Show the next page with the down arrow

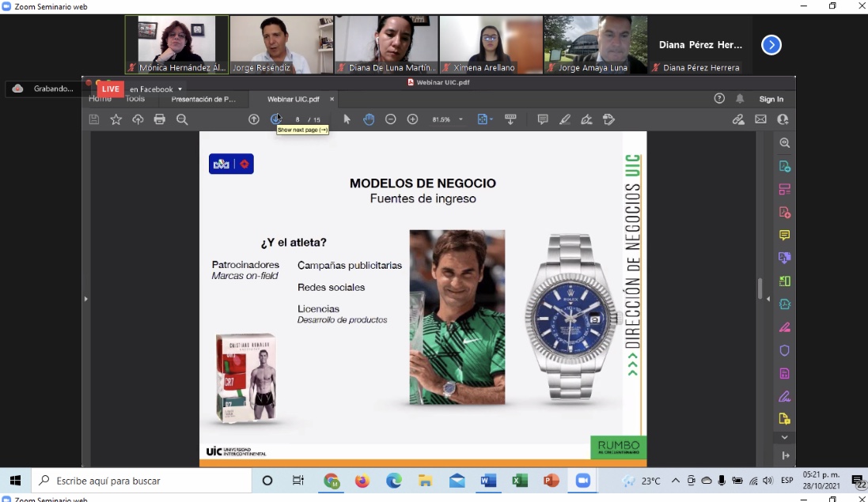click(x=275, y=119)
